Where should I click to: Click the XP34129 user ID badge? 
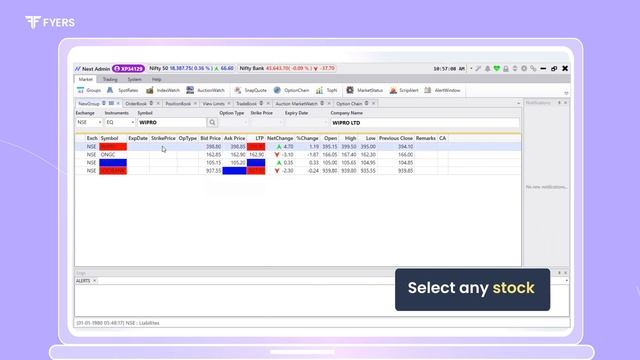(x=128, y=69)
